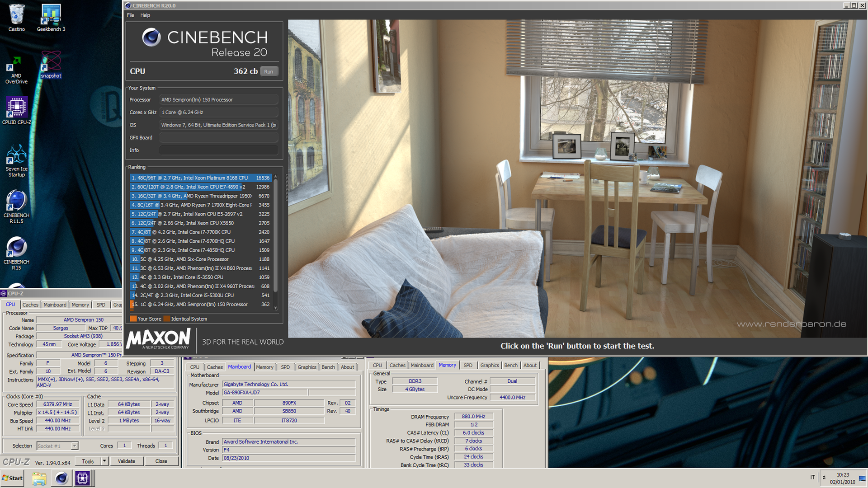
Task: Select the snapshot desktop shortcut
Action: point(51,65)
